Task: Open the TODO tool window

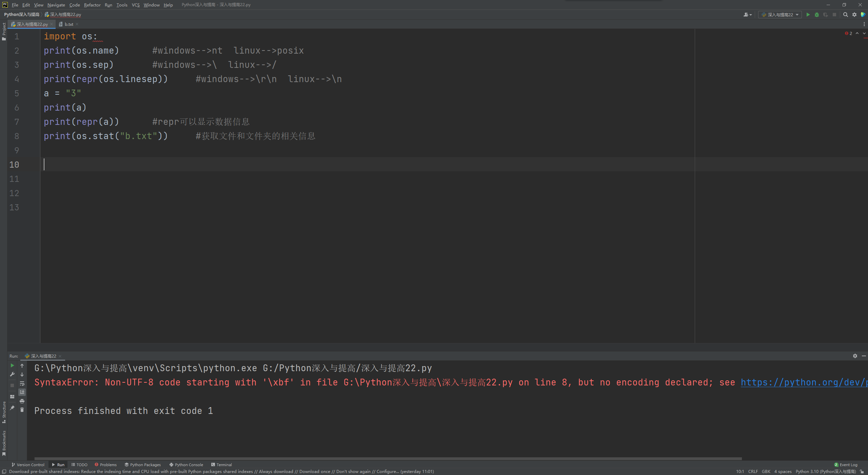Action: [x=79, y=465]
